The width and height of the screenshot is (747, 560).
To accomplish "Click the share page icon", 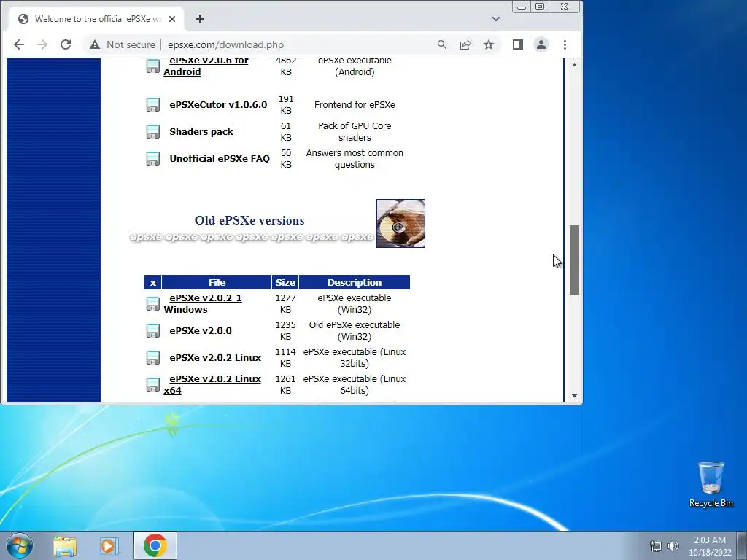I will point(465,44).
